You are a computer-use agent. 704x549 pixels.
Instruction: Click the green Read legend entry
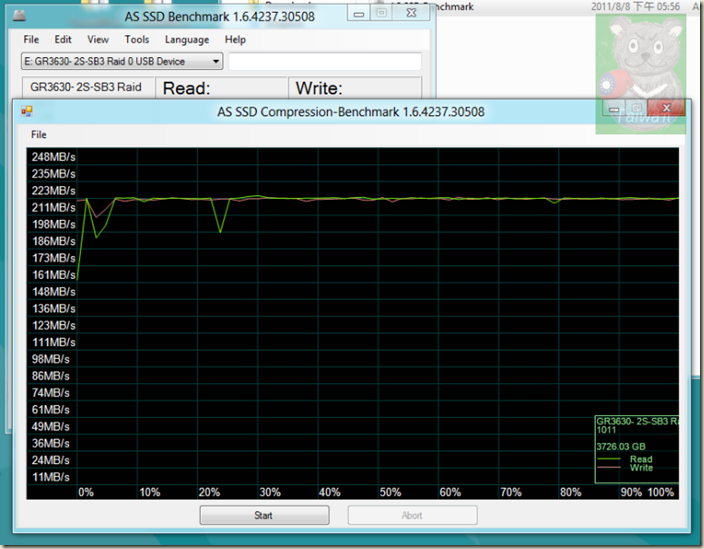625,459
